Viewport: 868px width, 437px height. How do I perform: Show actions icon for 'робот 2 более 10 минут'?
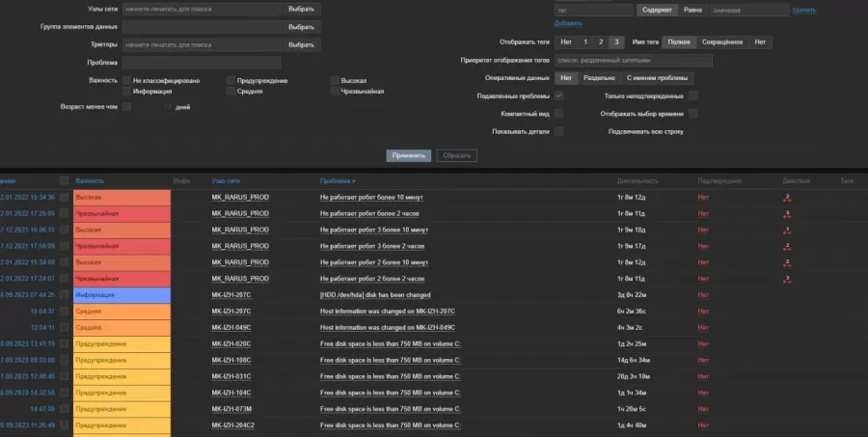click(x=787, y=262)
